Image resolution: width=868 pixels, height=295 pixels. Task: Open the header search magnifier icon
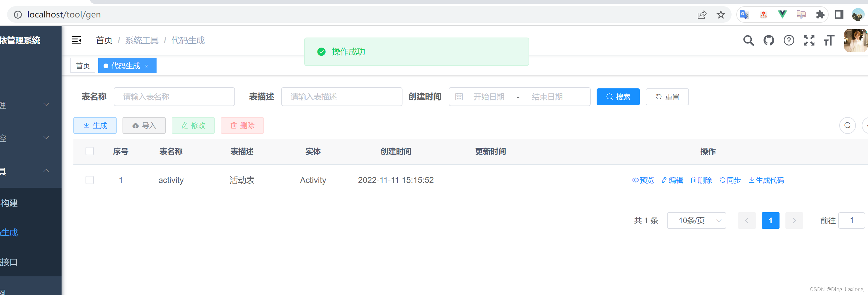point(748,40)
